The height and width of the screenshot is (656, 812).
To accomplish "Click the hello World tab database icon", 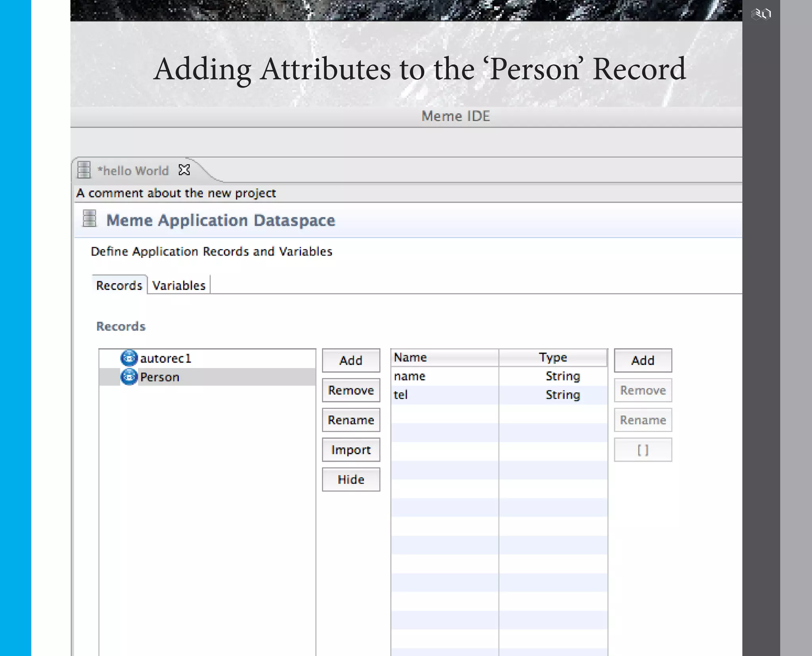I will (x=84, y=170).
